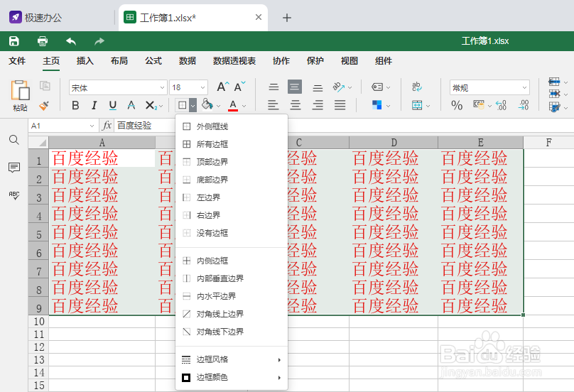The image size is (574, 392).
Task: Toggle Italic formatting
Action: pos(94,105)
